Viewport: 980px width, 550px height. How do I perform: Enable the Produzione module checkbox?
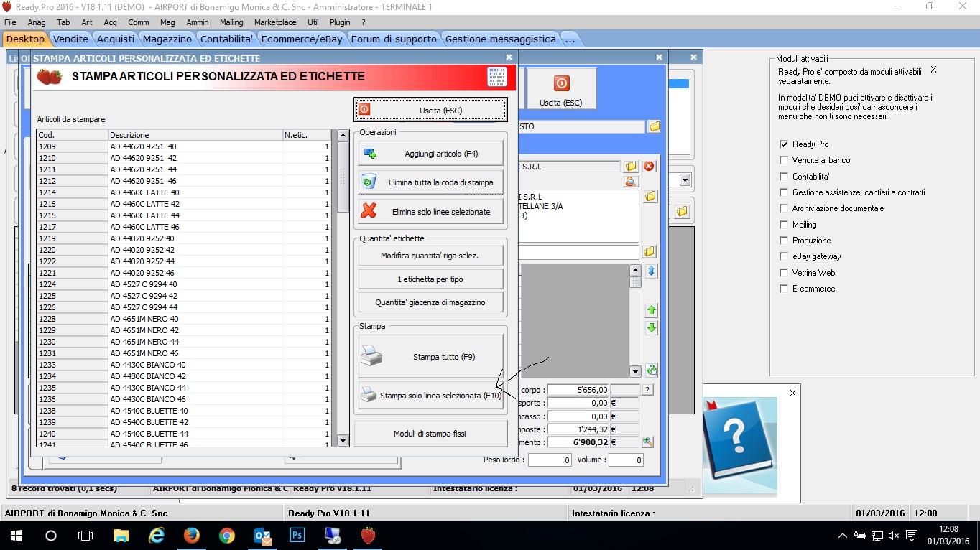coord(784,241)
